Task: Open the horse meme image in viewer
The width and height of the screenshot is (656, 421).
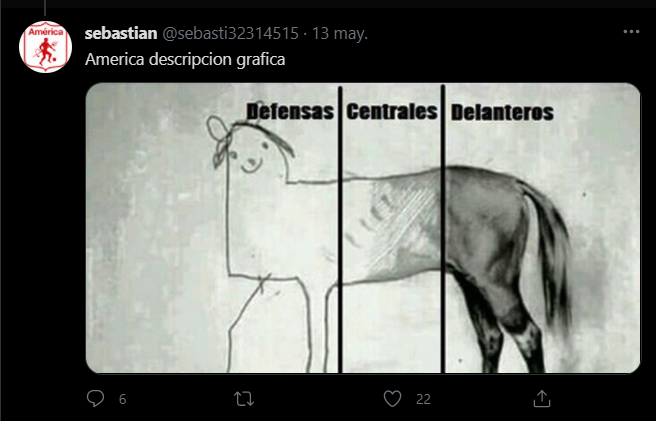Action: (x=363, y=228)
